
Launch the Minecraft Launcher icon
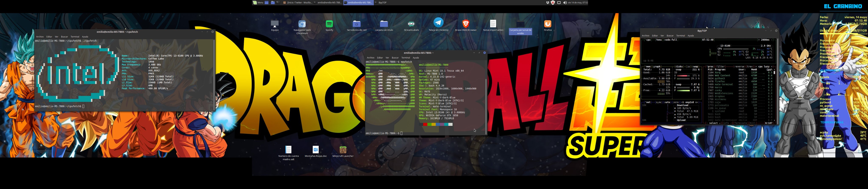343,150
